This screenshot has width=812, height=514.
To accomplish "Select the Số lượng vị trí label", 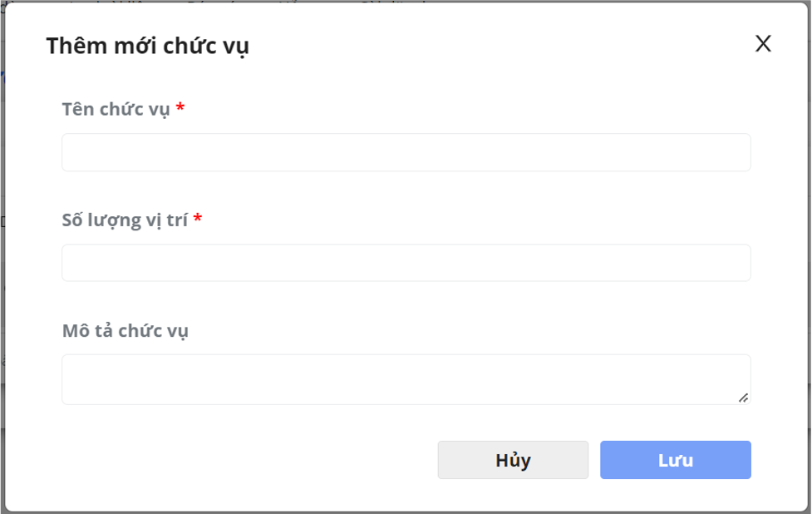I will point(125,220).
